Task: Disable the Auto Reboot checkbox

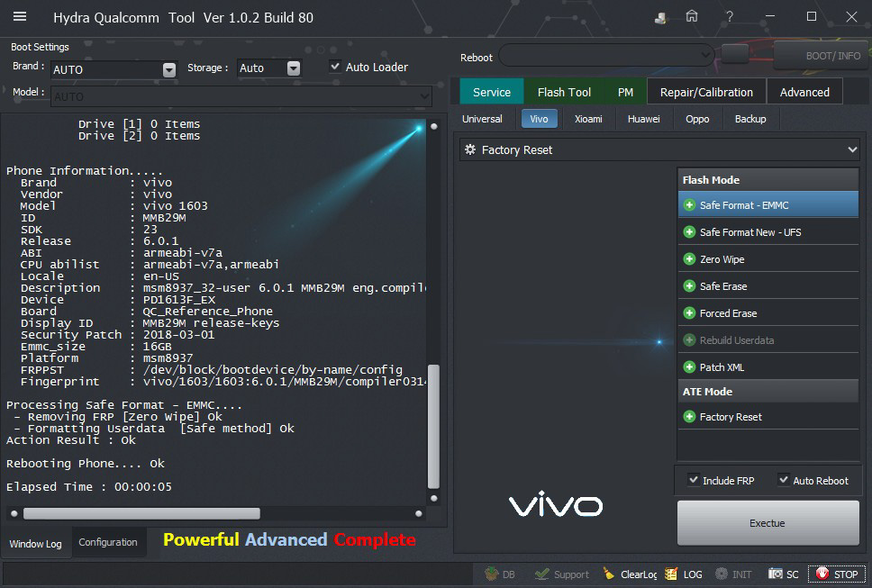Action: (783, 480)
